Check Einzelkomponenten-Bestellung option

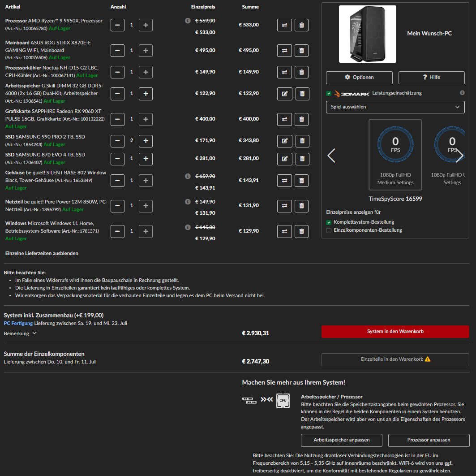(x=329, y=230)
